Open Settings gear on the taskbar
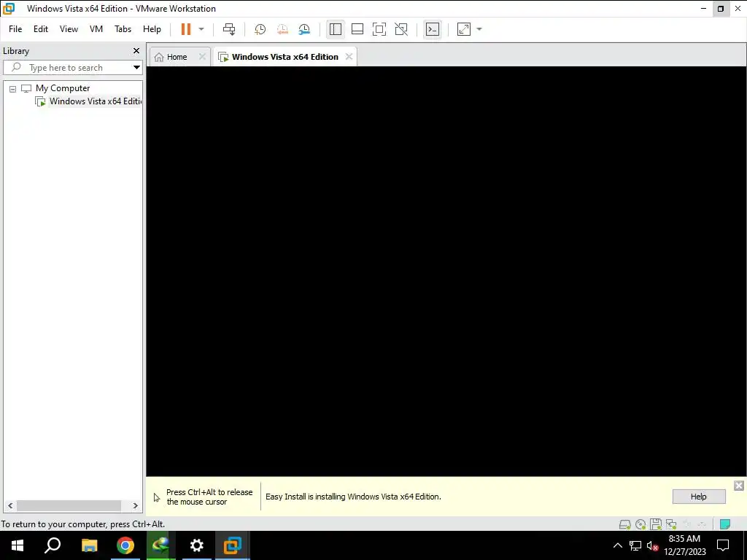This screenshot has height=560, width=747. click(196, 545)
